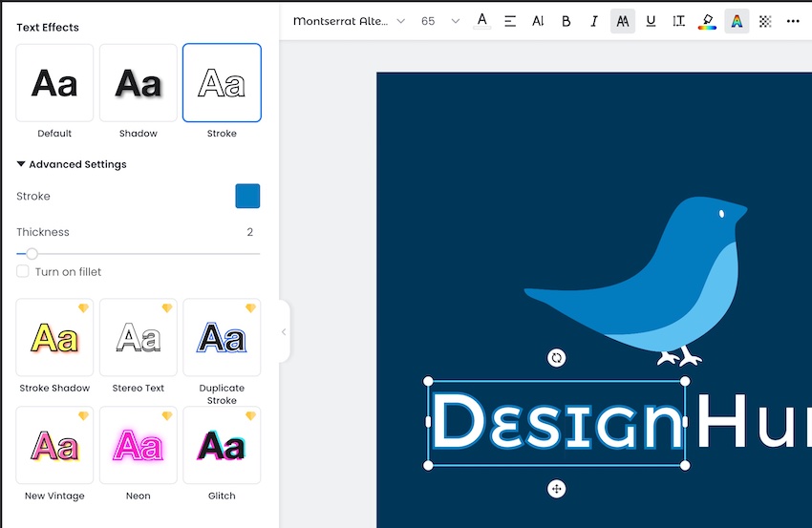This screenshot has height=528, width=812.
Task: Open the transparency checkerboard icon
Action: click(765, 21)
